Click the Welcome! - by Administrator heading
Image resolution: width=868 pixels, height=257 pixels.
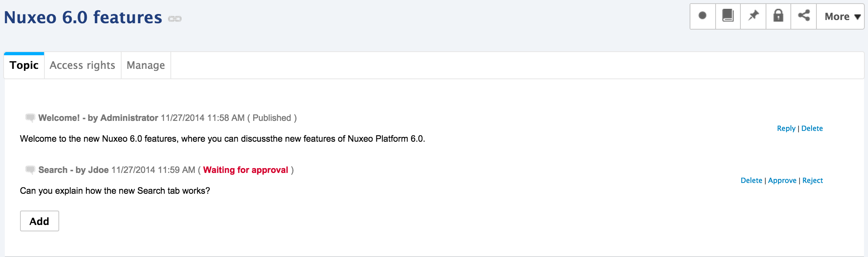[98, 118]
